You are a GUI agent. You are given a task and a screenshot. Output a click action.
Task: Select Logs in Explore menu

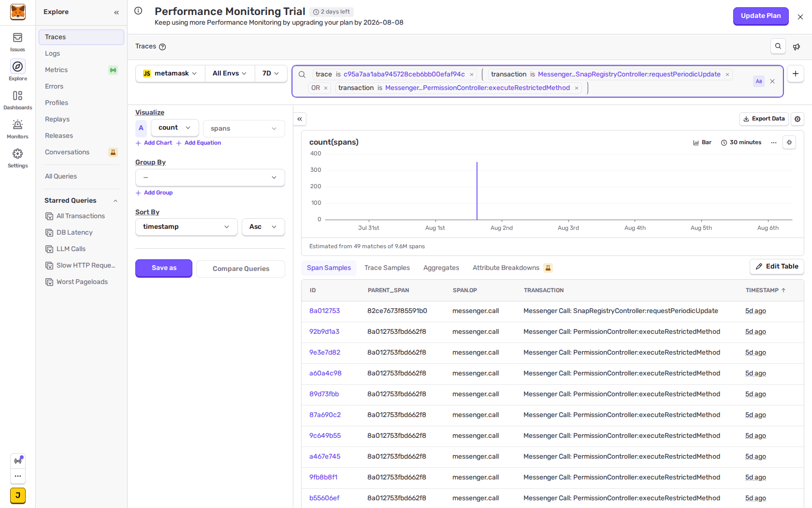click(81, 53)
